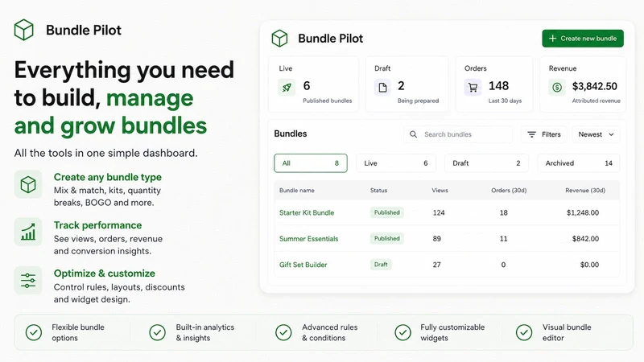Click the cube logo inside the dashboard card
644x362 pixels.
tap(279, 38)
